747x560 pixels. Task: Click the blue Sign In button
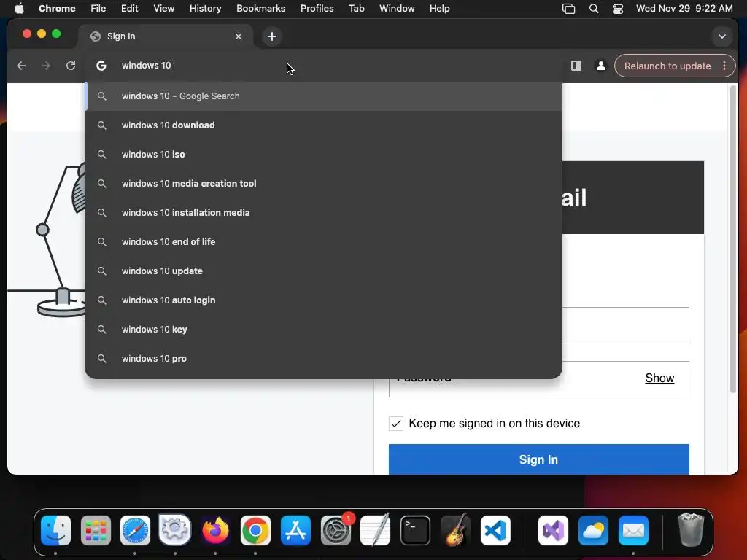[539, 459]
